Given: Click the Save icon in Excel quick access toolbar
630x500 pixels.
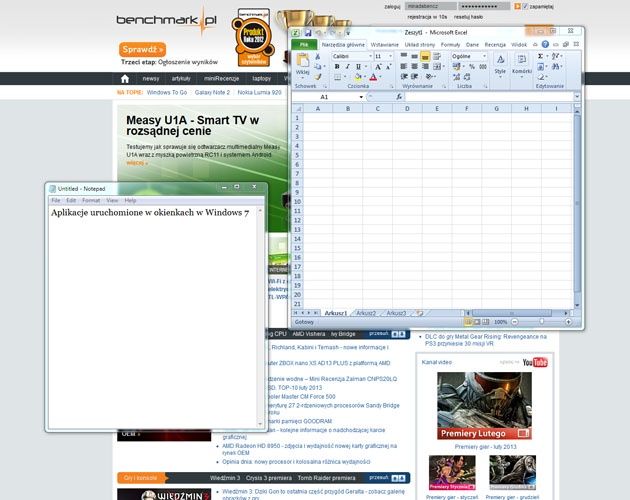Looking at the screenshot, I should tap(307, 33).
